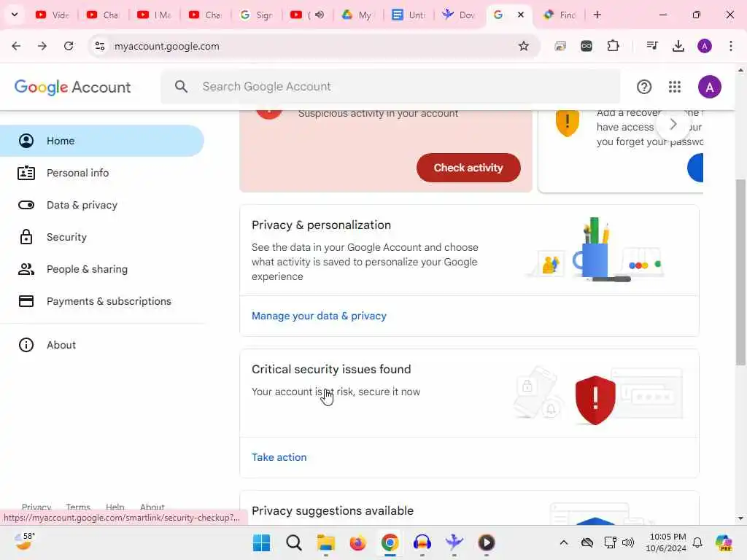The image size is (747, 560).
Task: Open the weather widget showing 58°
Action: [24, 542]
